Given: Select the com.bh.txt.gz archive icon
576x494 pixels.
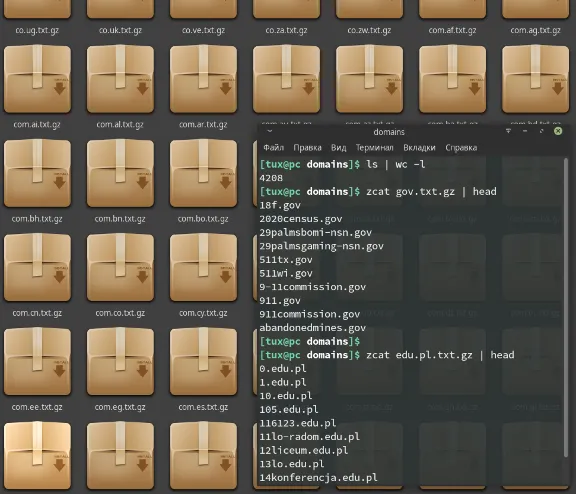Looking at the screenshot, I should click(37, 173).
